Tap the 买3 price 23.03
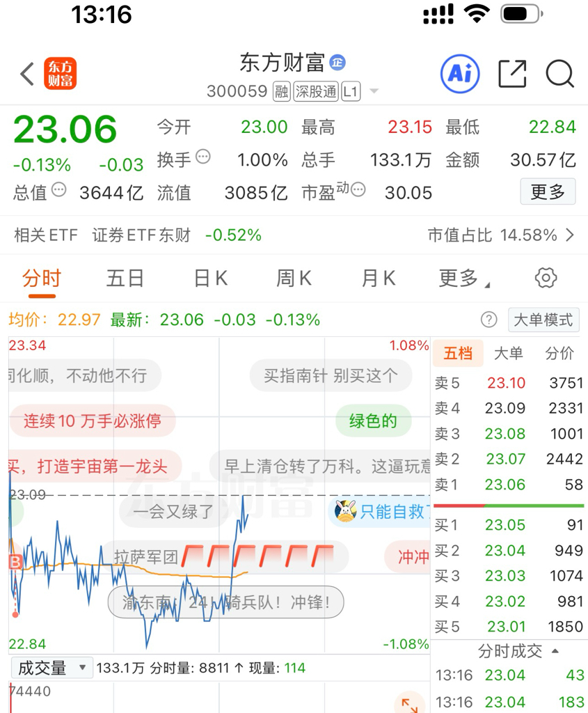The width and height of the screenshot is (588, 713). coord(504,576)
